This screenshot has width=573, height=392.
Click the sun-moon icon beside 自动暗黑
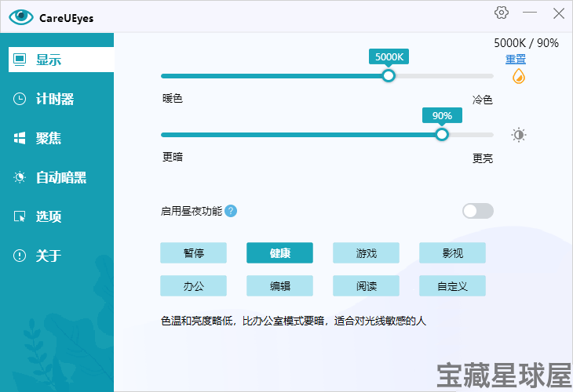[20, 177]
